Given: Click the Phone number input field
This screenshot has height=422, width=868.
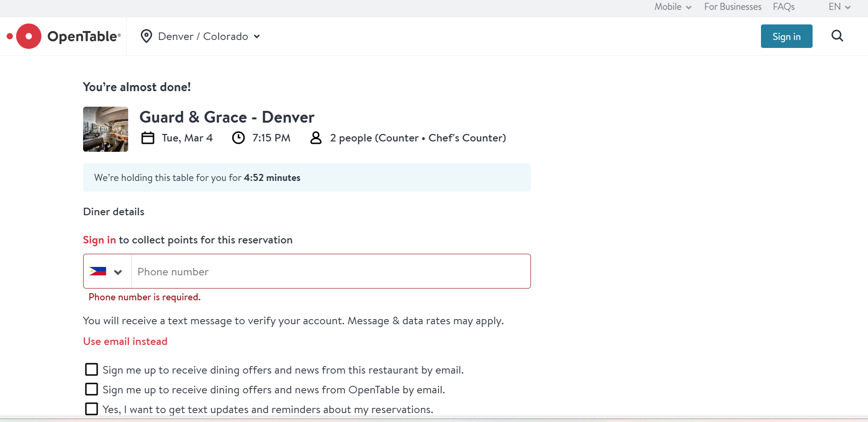Looking at the screenshot, I should click(331, 272).
